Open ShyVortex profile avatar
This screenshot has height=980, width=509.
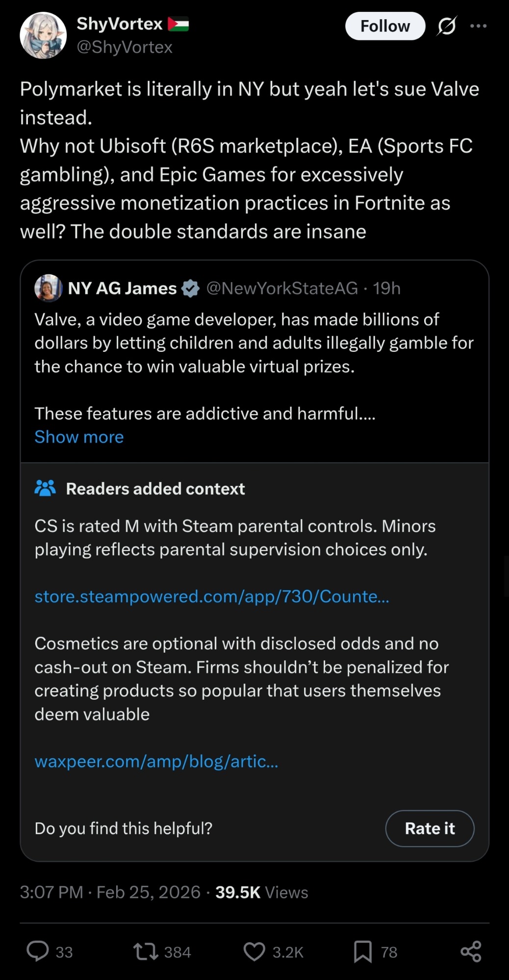point(43,35)
